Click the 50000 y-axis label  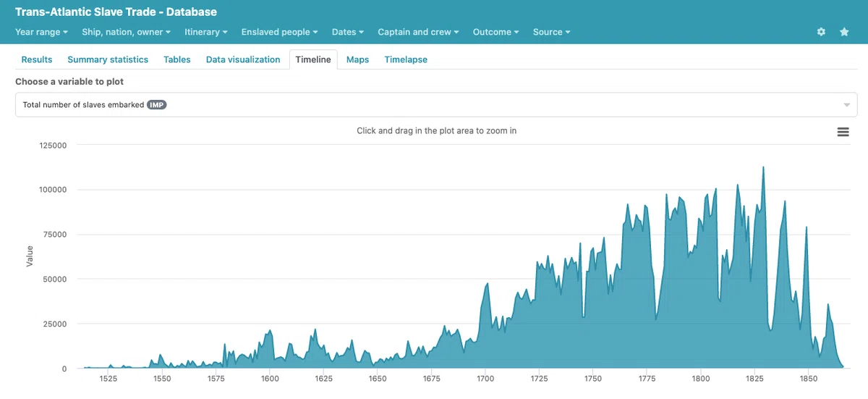coord(54,280)
